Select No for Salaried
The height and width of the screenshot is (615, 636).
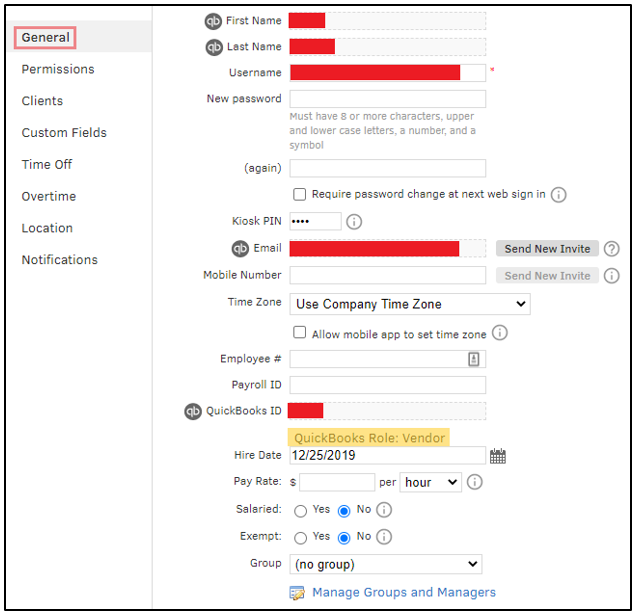pos(344,511)
